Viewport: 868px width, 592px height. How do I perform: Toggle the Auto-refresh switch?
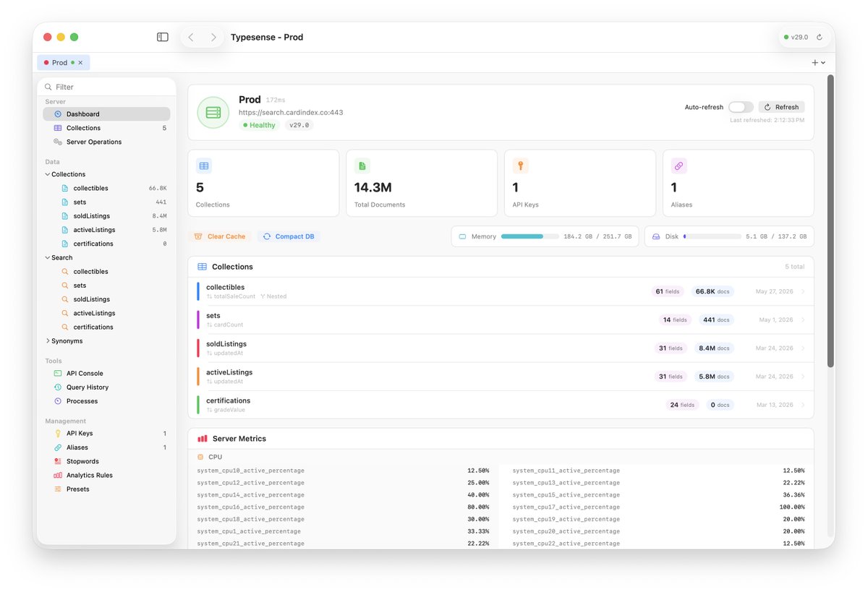point(741,107)
